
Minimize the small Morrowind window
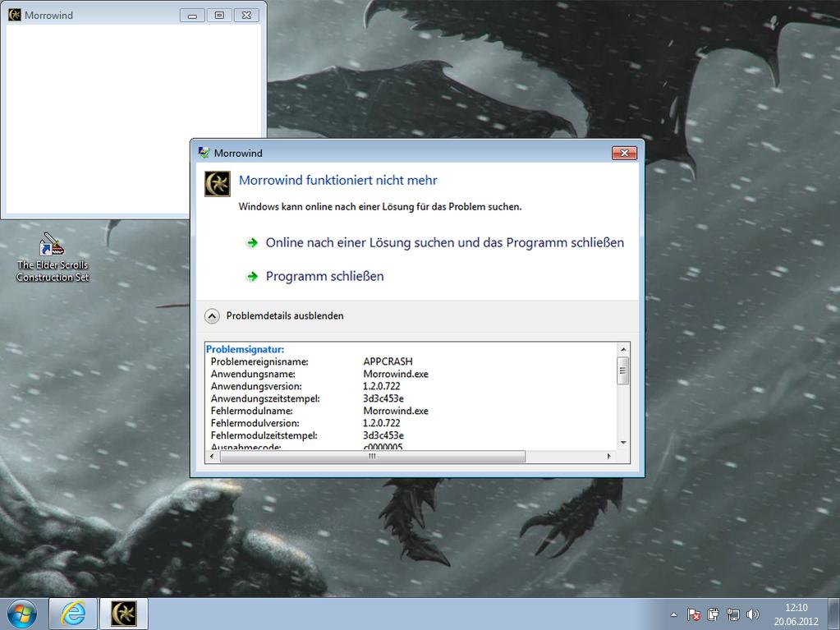coord(192,15)
